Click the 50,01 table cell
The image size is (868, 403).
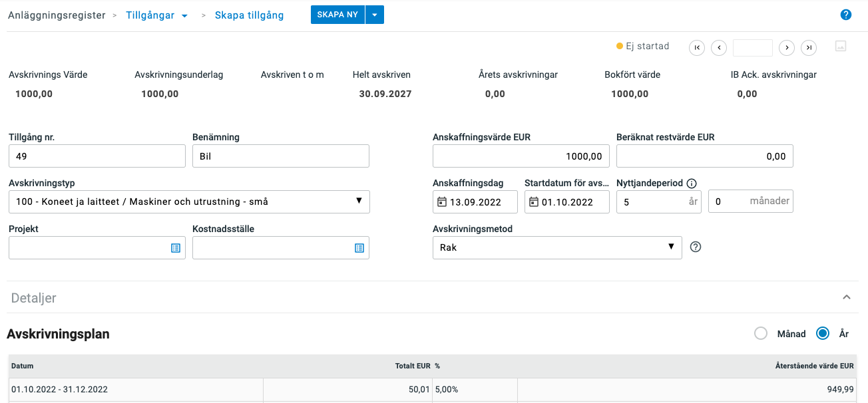pos(419,390)
